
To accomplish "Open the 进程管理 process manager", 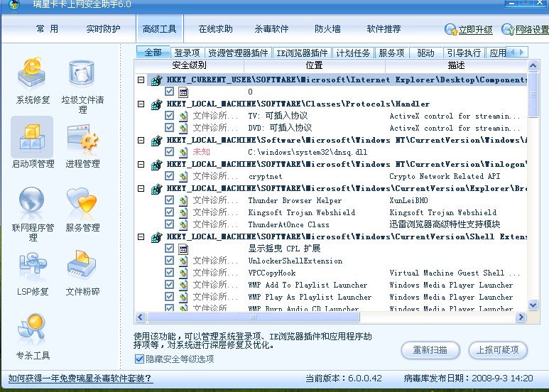I will (82, 145).
